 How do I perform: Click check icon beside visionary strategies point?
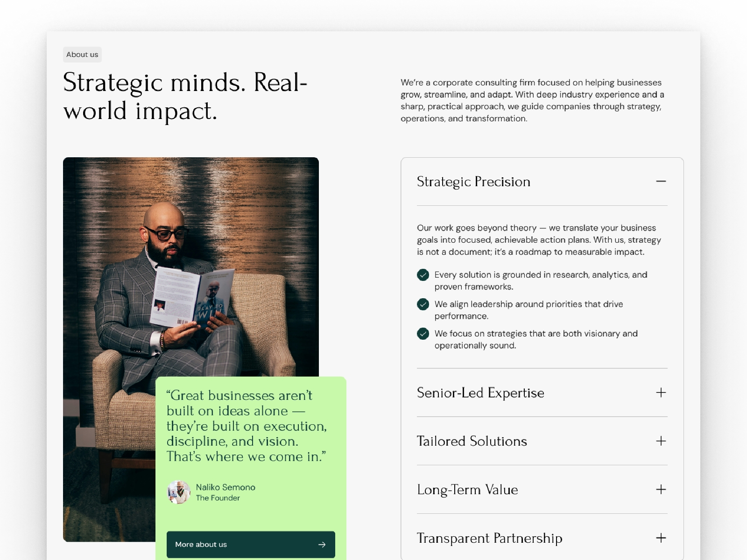[x=423, y=334]
